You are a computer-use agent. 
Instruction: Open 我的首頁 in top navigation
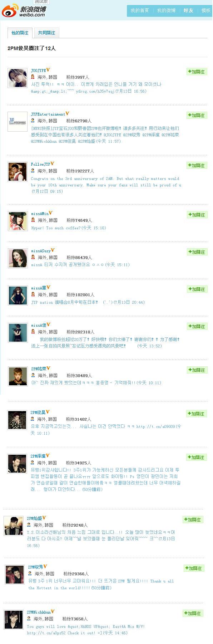140,10
